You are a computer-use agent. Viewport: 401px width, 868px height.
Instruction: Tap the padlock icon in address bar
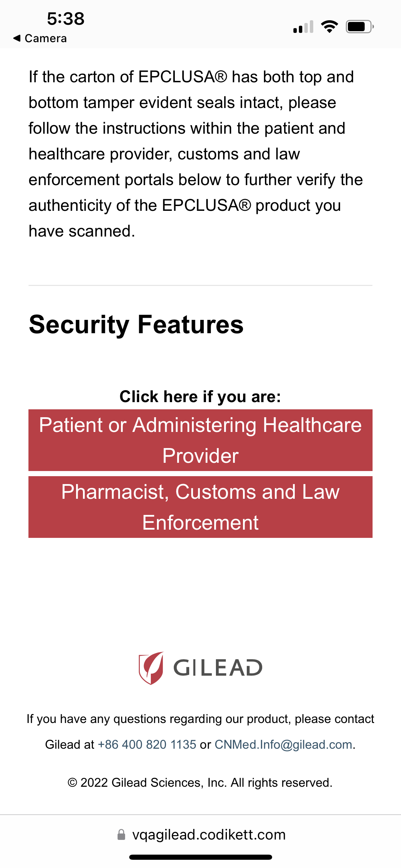point(121,835)
